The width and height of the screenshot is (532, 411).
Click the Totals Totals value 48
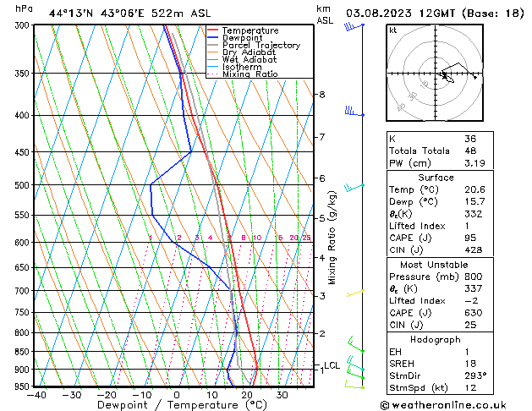tap(470, 151)
